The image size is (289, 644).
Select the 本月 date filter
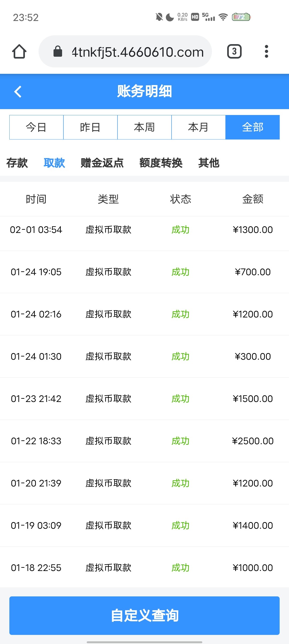(x=199, y=127)
